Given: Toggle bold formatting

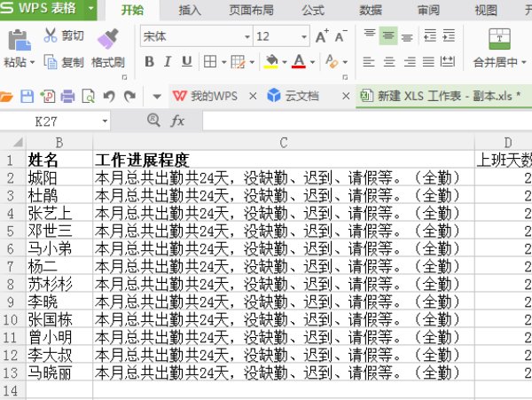Looking at the screenshot, I should coord(149,62).
